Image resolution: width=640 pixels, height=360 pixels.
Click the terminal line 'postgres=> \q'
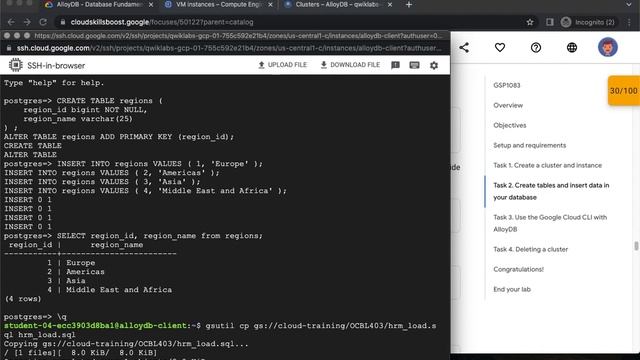(35, 317)
